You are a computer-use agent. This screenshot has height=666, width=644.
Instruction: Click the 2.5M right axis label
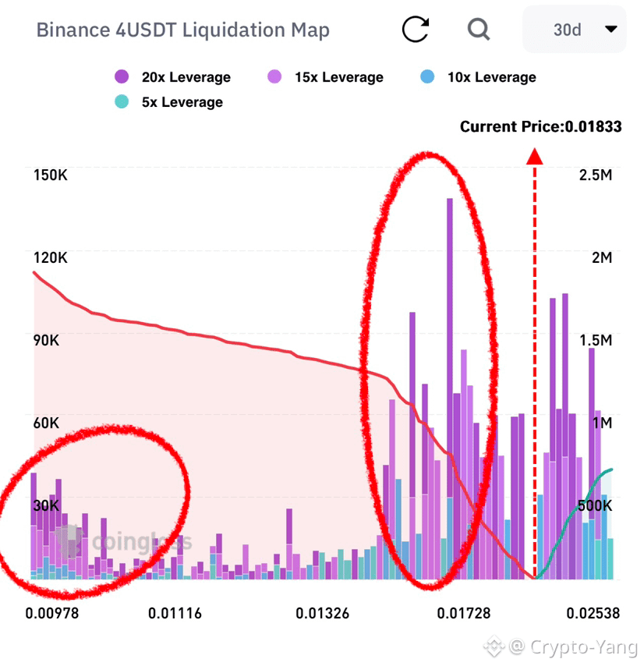coord(596,175)
